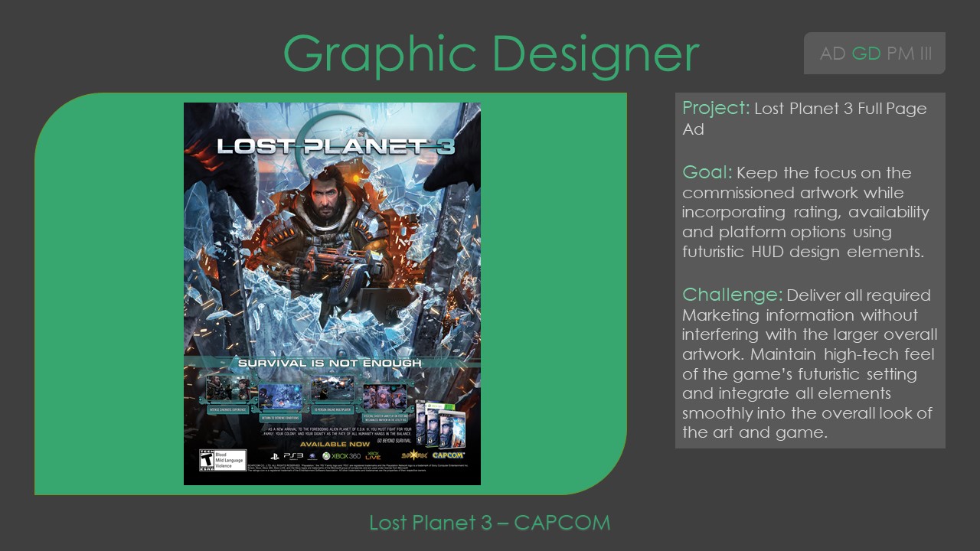Select the Xbox LIVE logo

pos(372,455)
